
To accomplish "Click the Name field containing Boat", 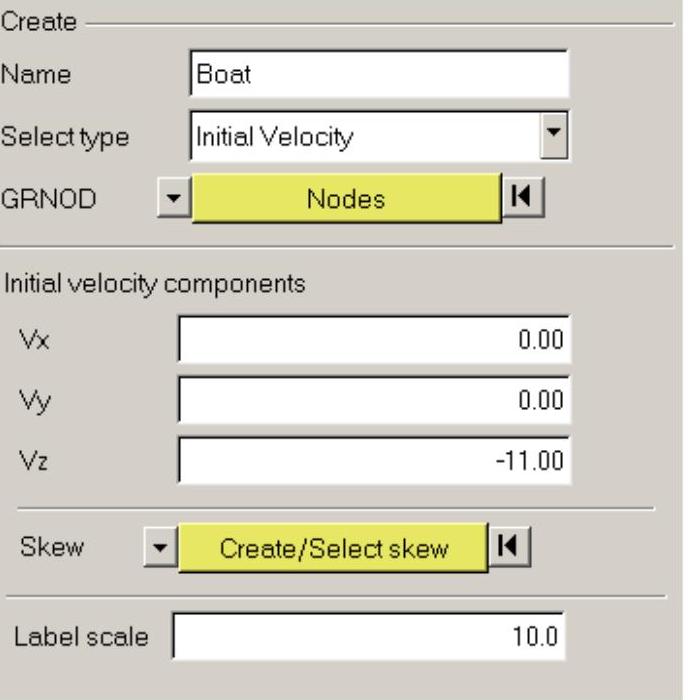I will (x=378, y=76).
